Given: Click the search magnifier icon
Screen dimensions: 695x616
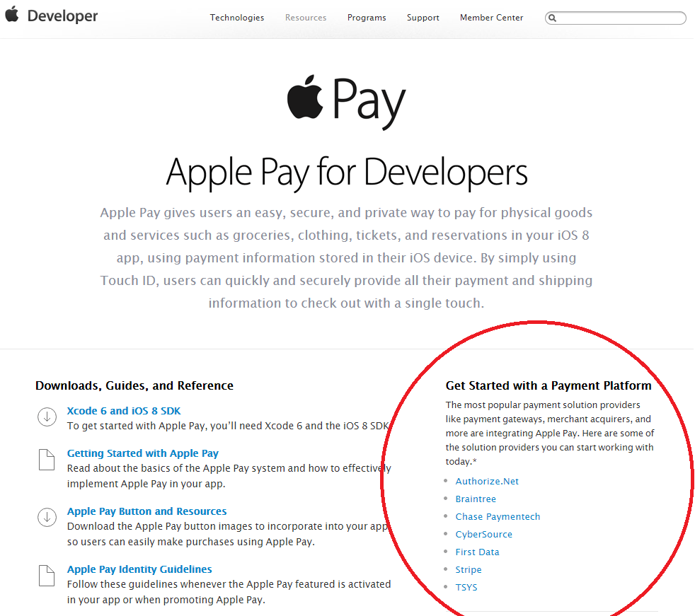Looking at the screenshot, I should click(552, 18).
